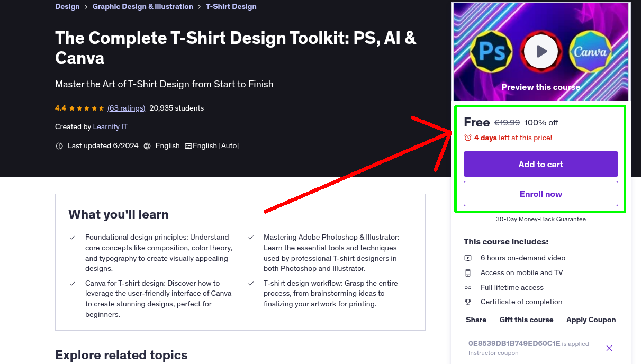Open the Design breadcrumb
The width and height of the screenshot is (641, 364).
[x=67, y=7]
